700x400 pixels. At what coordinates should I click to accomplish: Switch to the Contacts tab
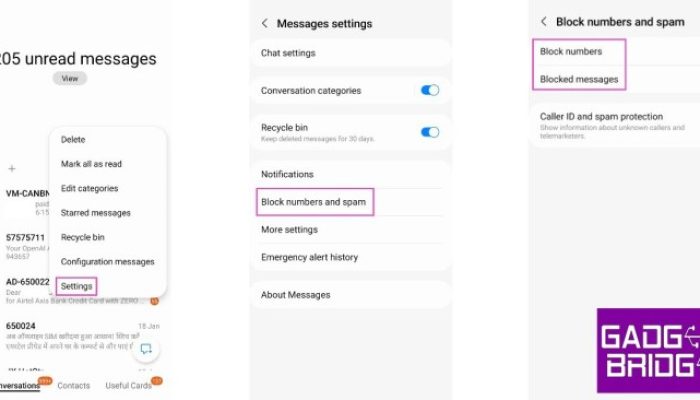pyautogui.click(x=74, y=386)
